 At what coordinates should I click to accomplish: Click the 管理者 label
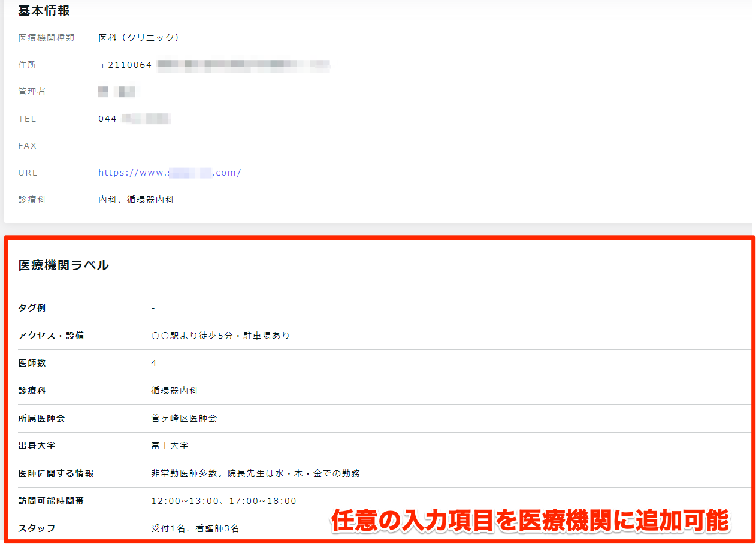coord(32,92)
